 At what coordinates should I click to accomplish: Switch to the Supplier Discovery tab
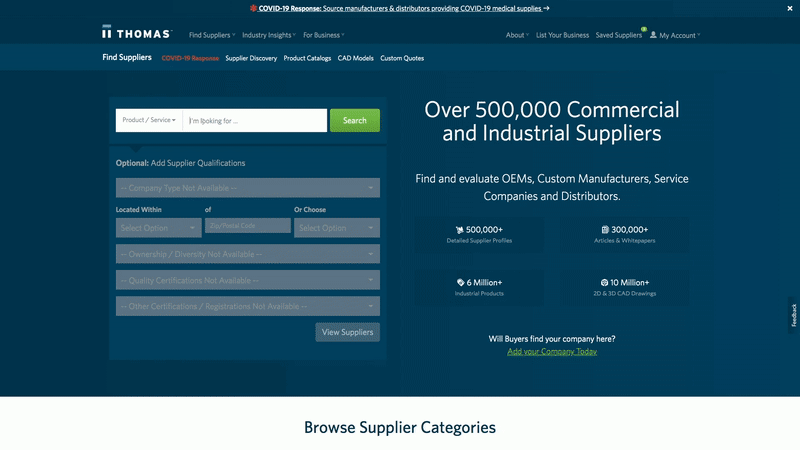(251, 58)
